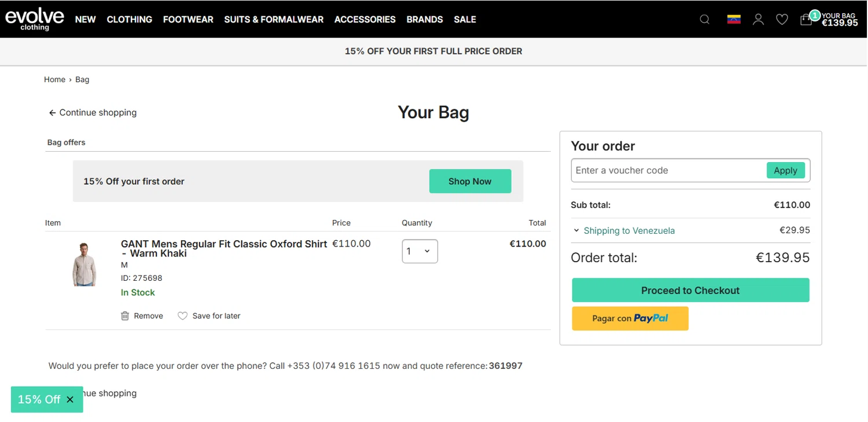Click the Evolve Clothing logo

click(x=35, y=19)
